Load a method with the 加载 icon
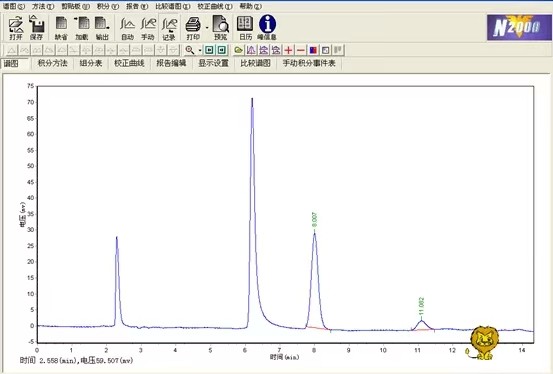The width and height of the screenshot is (553, 374). pyautogui.click(x=82, y=28)
